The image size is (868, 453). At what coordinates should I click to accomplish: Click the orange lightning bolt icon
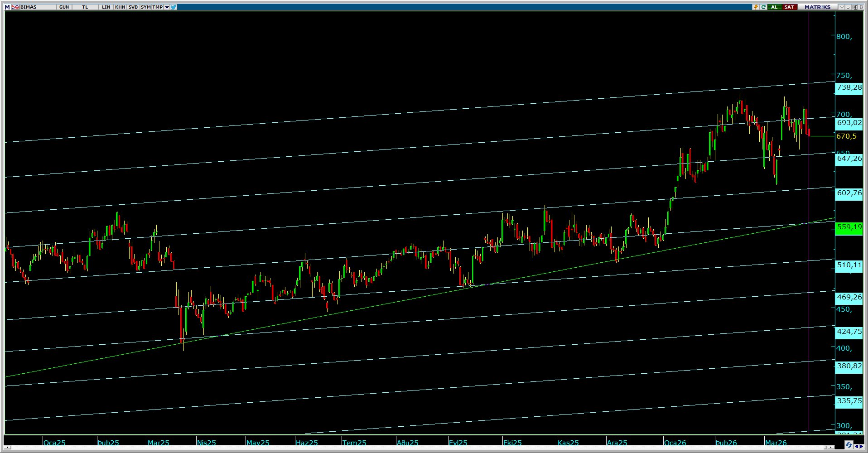tap(756, 7)
